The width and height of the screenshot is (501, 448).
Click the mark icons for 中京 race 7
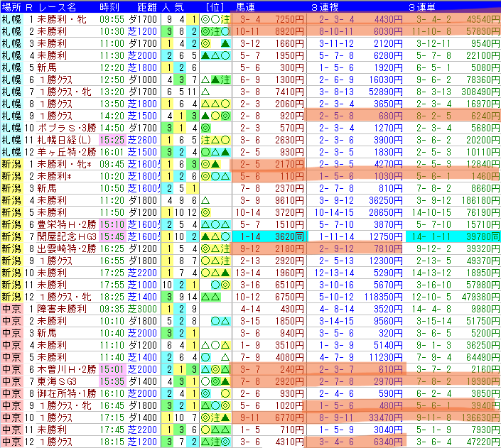215,381
